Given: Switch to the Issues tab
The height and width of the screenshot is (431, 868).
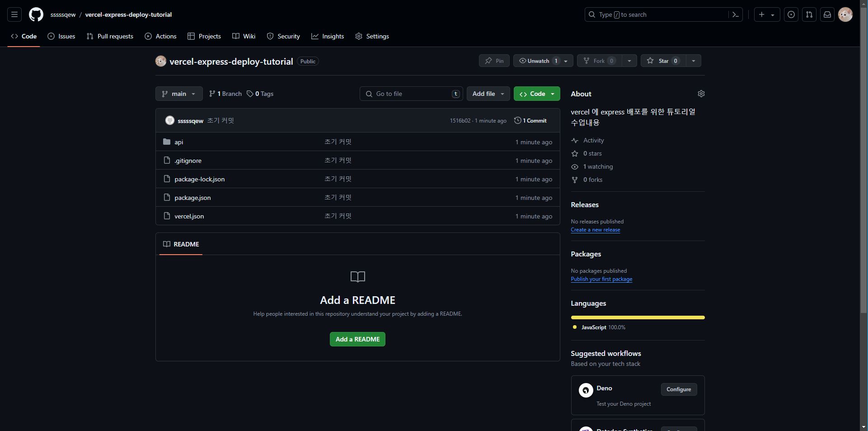Looking at the screenshot, I should coord(61,36).
